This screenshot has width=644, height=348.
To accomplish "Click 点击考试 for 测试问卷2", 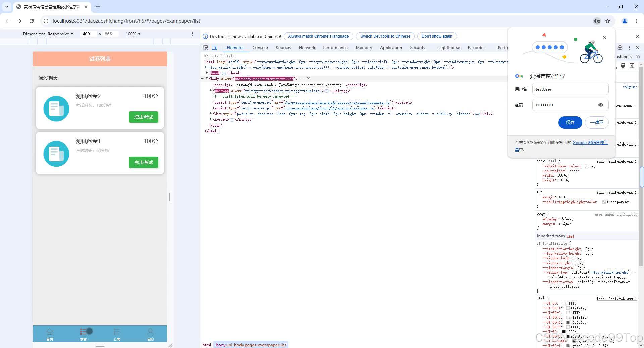I will (144, 117).
